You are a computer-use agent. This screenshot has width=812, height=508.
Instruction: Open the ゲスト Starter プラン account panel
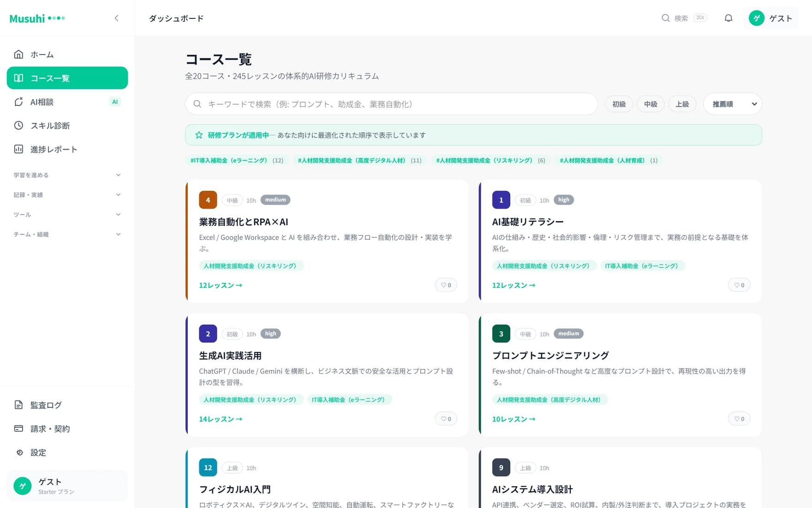click(67, 486)
